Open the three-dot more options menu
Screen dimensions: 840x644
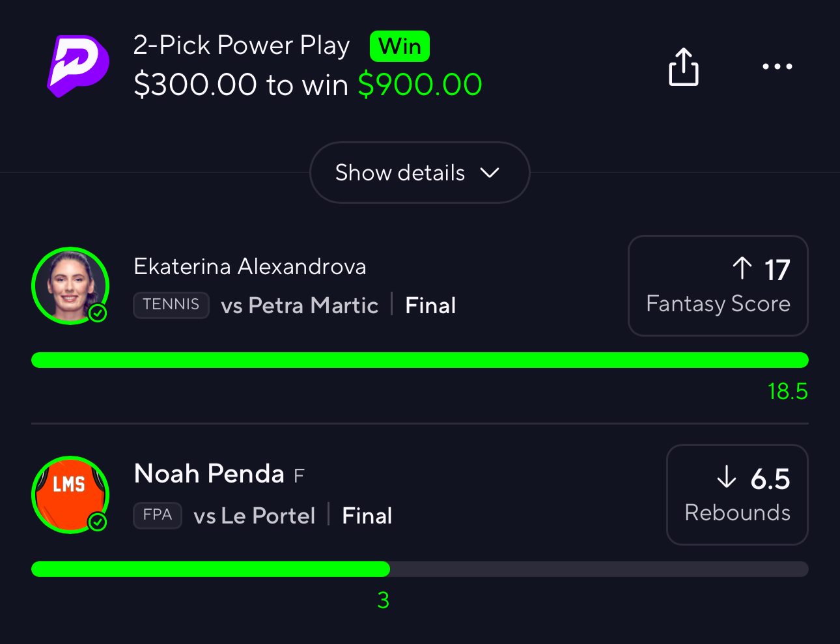pos(777,66)
